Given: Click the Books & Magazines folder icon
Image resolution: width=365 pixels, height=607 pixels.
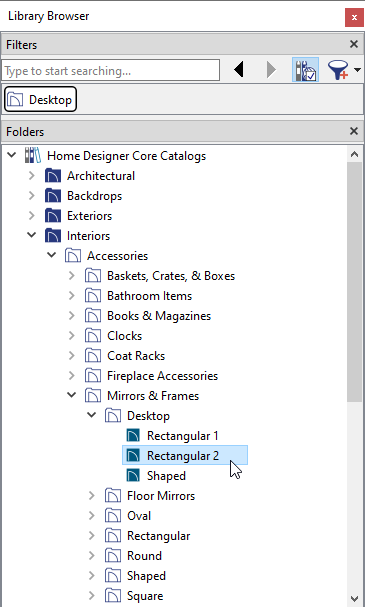Looking at the screenshot, I should point(93,316).
